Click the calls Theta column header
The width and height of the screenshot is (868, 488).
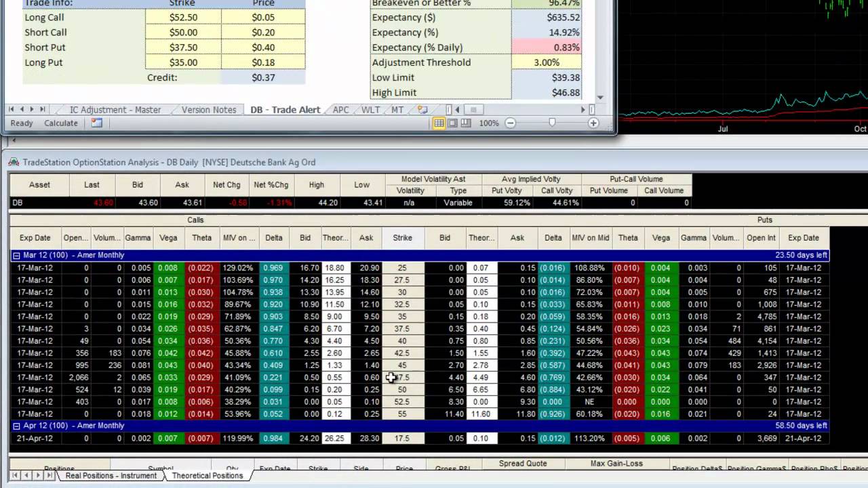pyautogui.click(x=201, y=238)
